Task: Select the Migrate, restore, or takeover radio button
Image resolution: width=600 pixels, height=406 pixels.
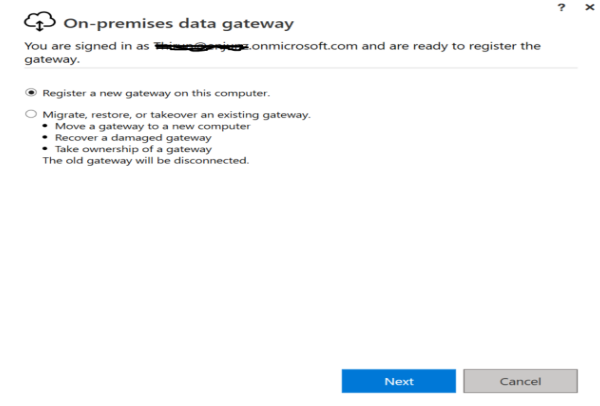Action: [31, 114]
